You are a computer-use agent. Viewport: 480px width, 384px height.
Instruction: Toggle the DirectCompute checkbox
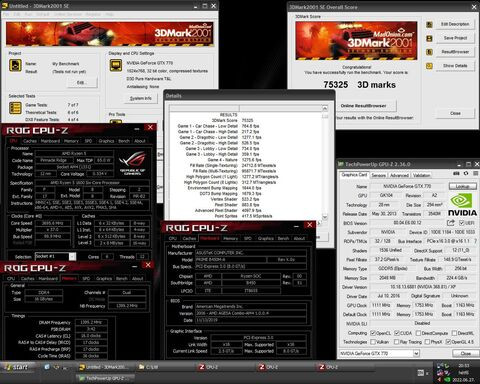pyautogui.click(x=418, y=333)
